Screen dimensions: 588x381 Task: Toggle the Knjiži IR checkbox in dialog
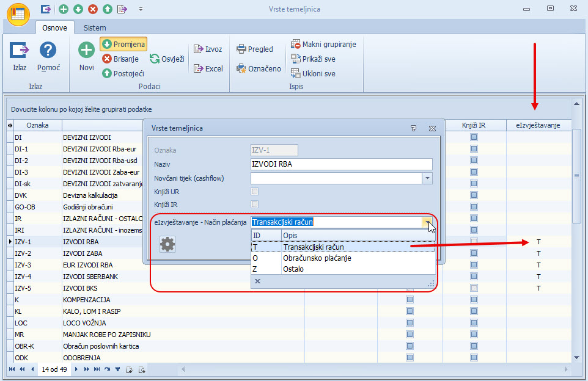pyautogui.click(x=255, y=205)
